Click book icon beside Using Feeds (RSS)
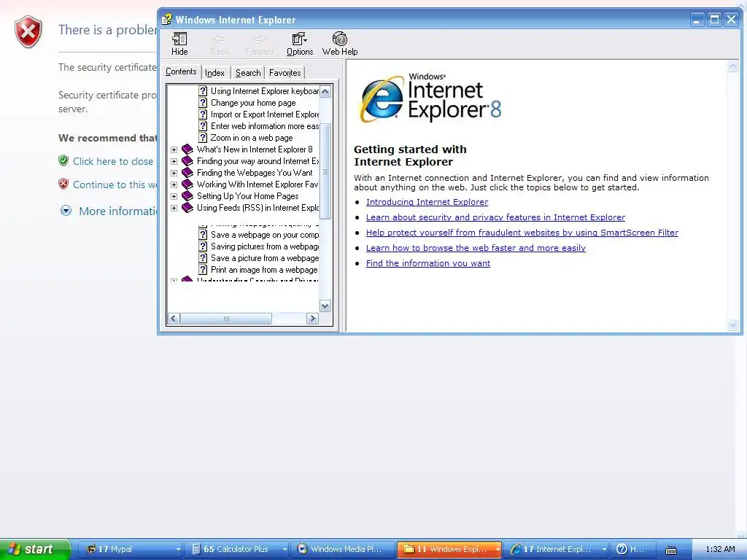The width and height of the screenshot is (747, 560). [187, 208]
